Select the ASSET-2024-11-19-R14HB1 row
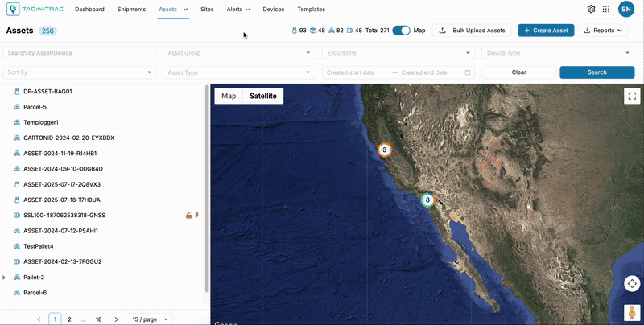 pos(102,154)
